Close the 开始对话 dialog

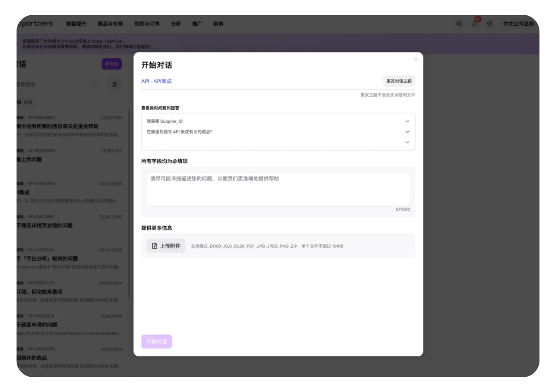(x=416, y=60)
